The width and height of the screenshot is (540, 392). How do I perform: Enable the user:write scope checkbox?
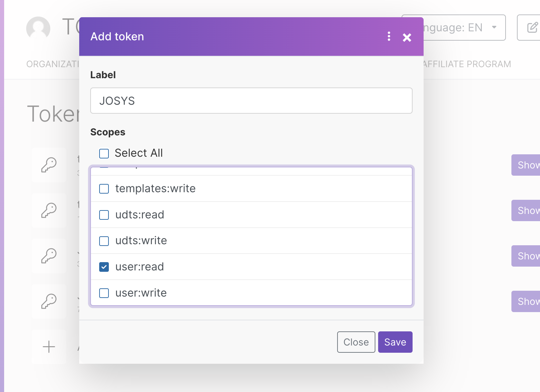tap(104, 293)
